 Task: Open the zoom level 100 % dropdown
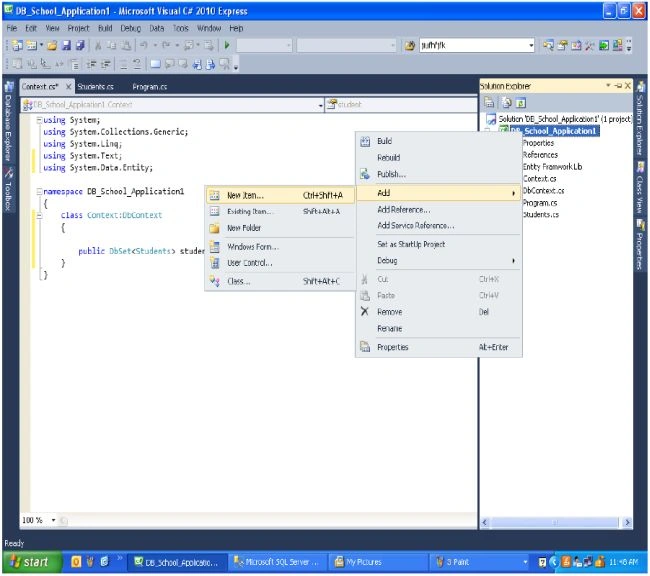pyautogui.click(x=53, y=520)
